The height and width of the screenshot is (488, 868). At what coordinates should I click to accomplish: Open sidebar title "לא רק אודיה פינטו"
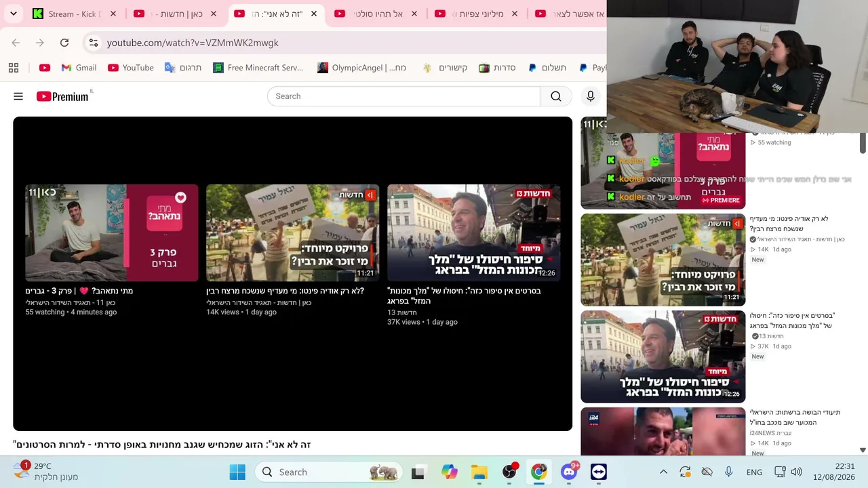click(789, 224)
